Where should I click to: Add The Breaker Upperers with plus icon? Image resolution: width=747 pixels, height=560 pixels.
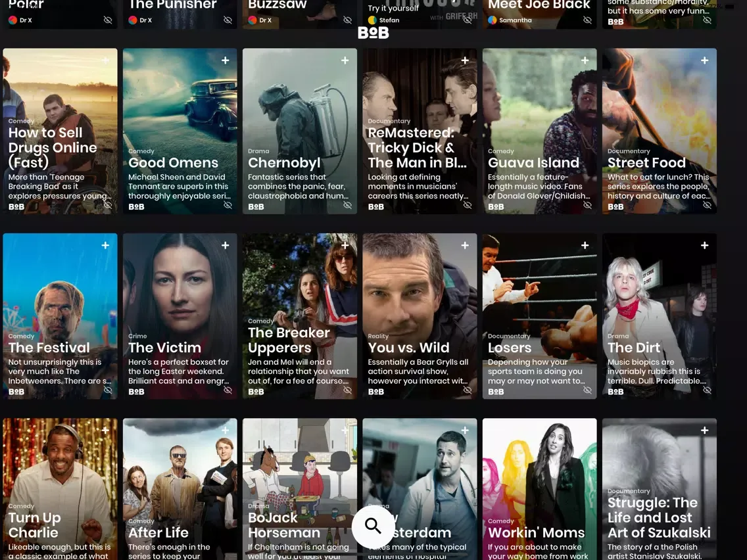click(x=345, y=245)
